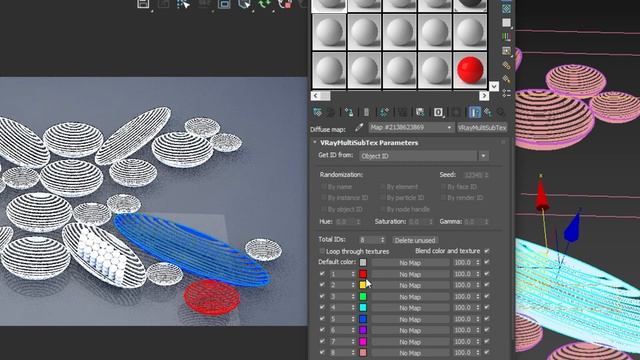Uncheck the enable checkbox for ID 1

click(x=322, y=273)
